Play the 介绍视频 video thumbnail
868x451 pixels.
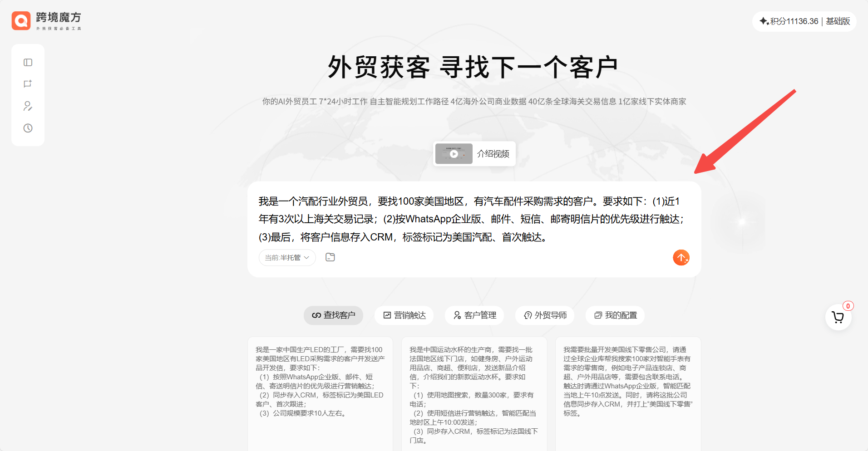tap(454, 154)
